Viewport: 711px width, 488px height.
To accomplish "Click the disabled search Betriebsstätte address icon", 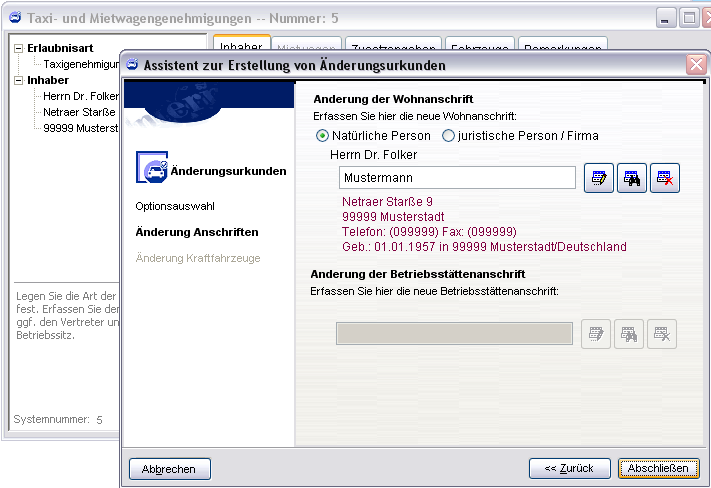I will coord(629,334).
